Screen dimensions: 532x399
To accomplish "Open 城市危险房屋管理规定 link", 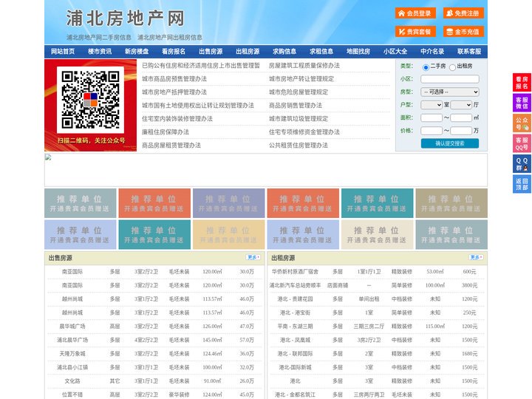I will [299, 92].
